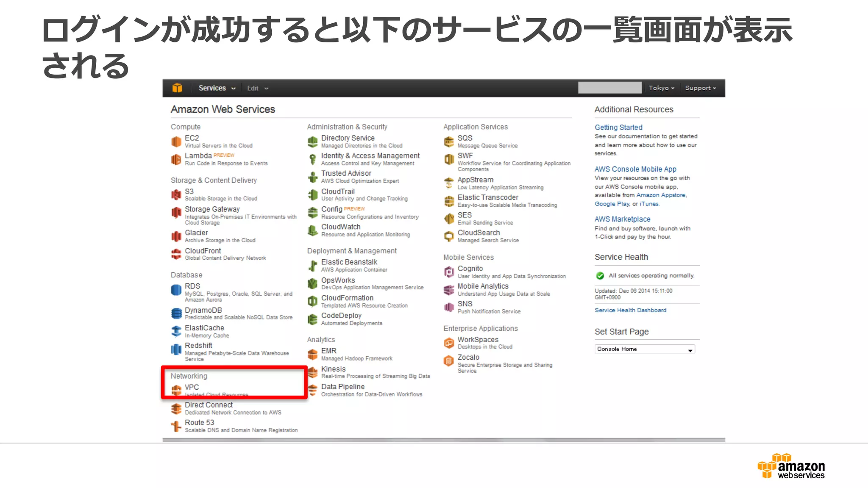868x488 pixels.
Task: Click the WorkSpaces icon
Action: tap(449, 343)
